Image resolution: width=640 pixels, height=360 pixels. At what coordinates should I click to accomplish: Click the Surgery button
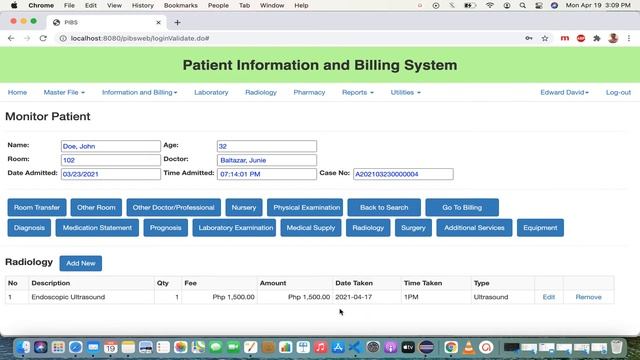413,228
